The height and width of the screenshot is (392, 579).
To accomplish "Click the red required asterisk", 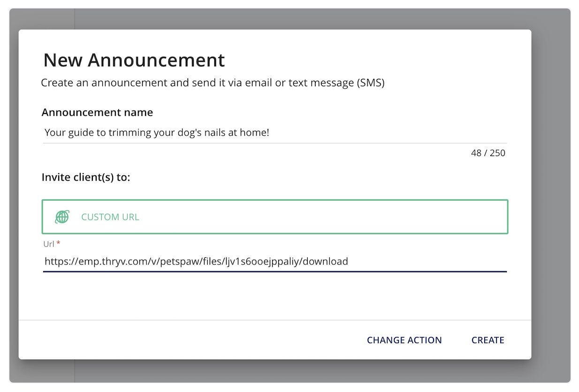I will (x=59, y=243).
